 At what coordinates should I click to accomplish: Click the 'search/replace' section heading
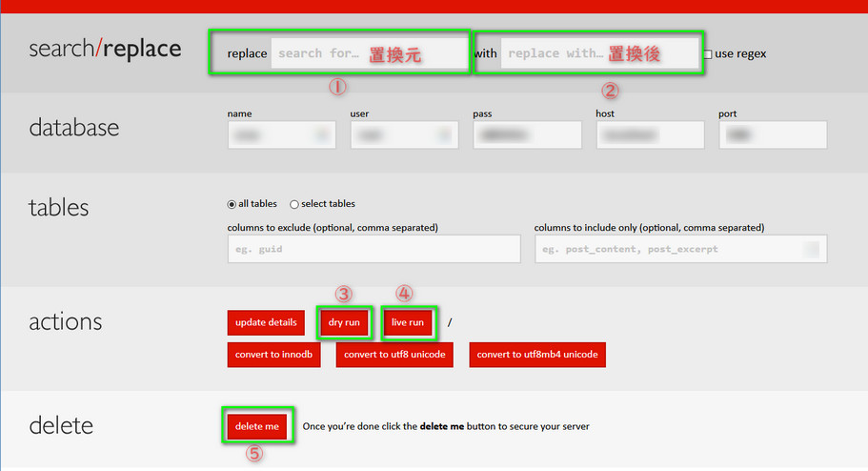tap(105, 49)
